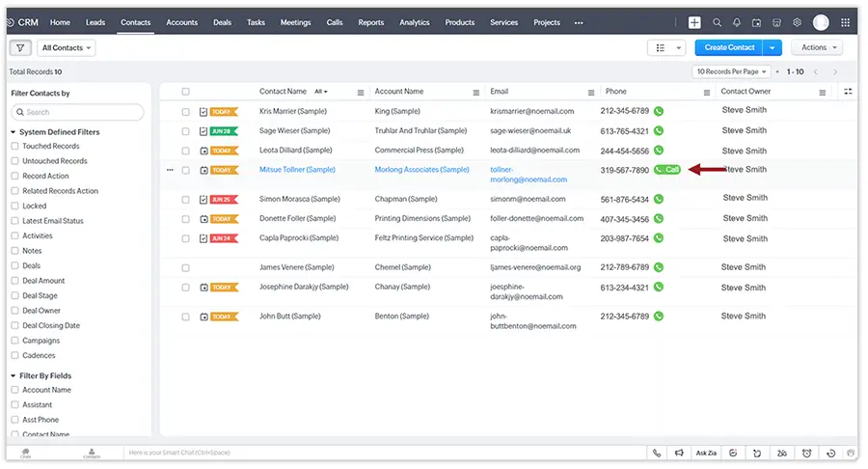Open the Contact Name All dropdown
Image resolution: width=868 pixels, height=469 pixels.
pyautogui.click(x=321, y=92)
